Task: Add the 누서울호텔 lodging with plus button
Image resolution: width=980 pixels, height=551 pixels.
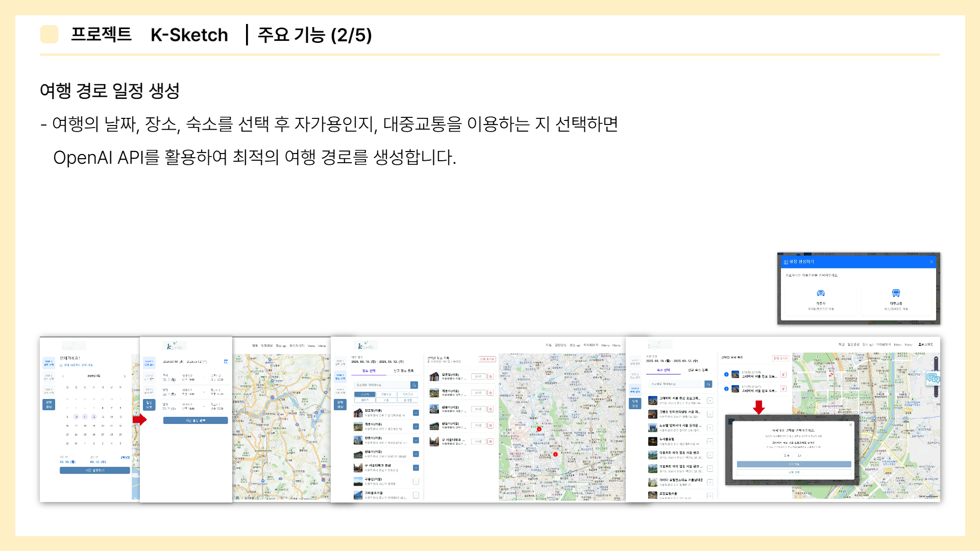Action: 710,441
